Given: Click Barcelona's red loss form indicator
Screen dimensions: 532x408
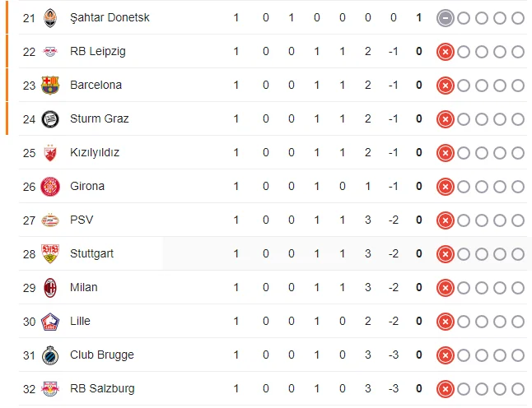Looking at the screenshot, I should pyautogui.click(x=445, y=85).
